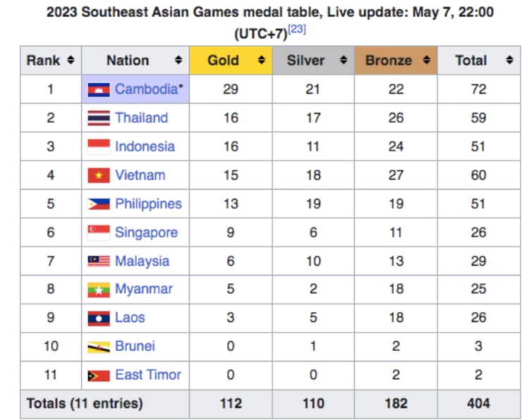Click the East Timor flag icon
Screen dimensions: 522x420
pyautogui.click(x=99, y=376)
